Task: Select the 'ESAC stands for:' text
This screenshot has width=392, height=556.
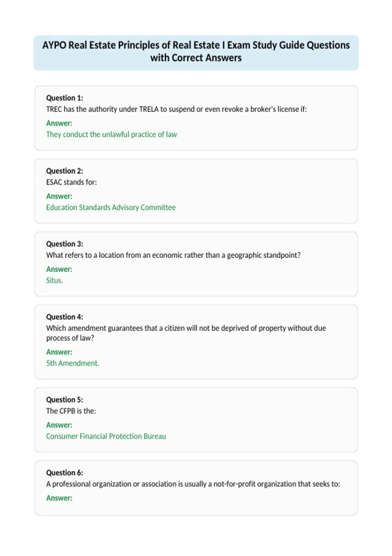Action: [72, 182]
